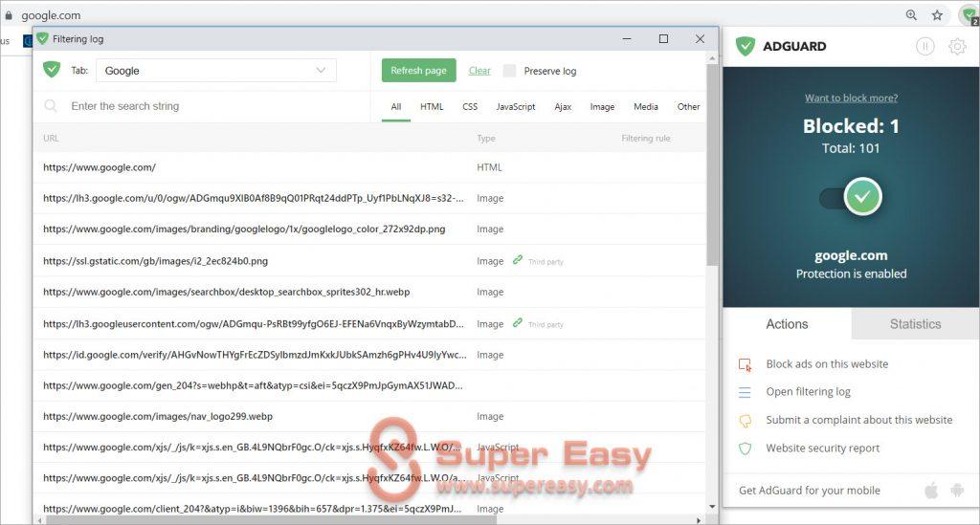The width and height of the screenshot is (980, 525).
Task: Select the Image filter tab
Action: point(603,107)
